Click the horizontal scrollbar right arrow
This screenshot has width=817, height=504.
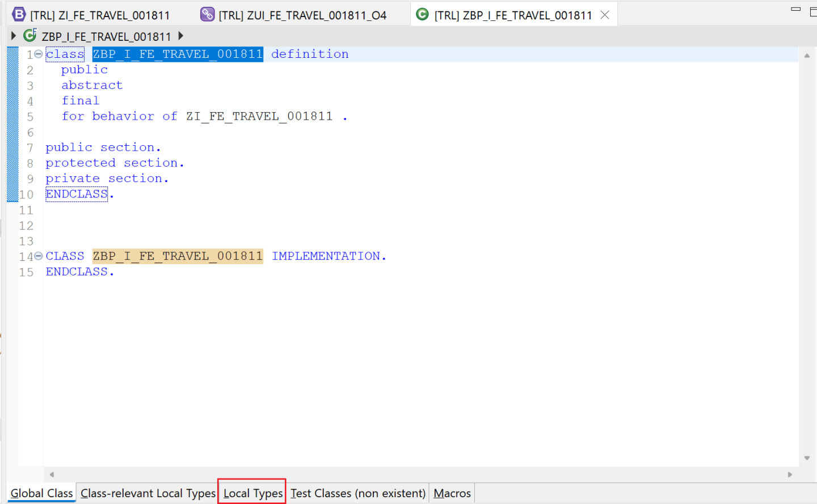790,475
